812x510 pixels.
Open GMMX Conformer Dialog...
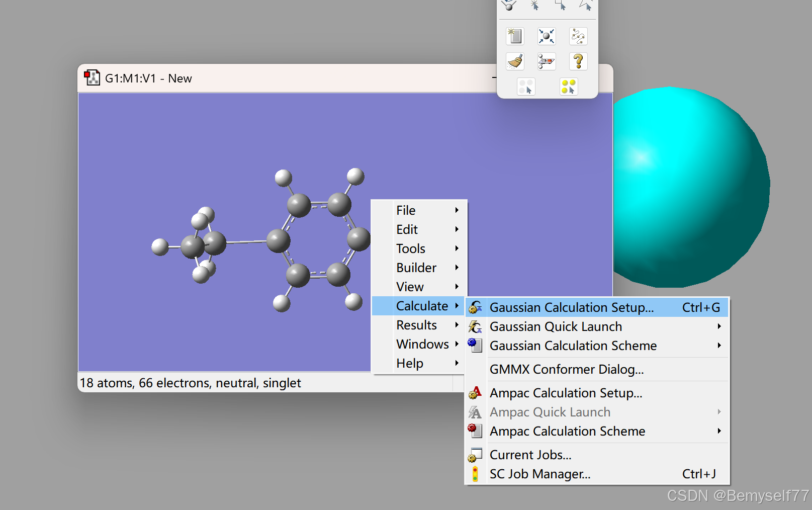point(597,369)
